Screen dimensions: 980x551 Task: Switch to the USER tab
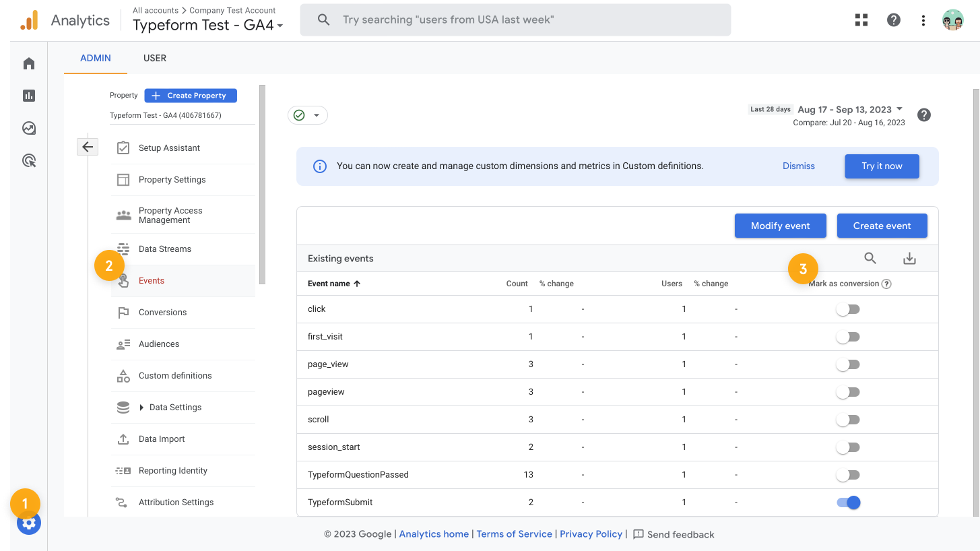point(155,58)
